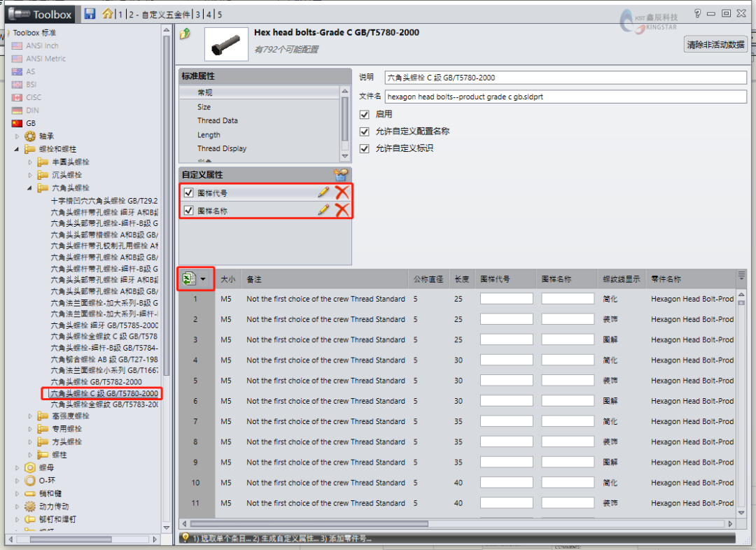Collapse the 六角头螺栓 folder
This screenshot has width=756, height=550.
pos(29,188)
